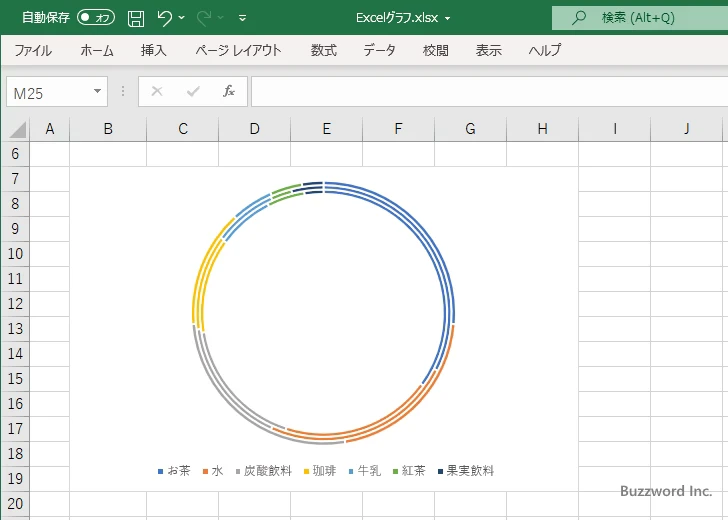The width and height of the screenshot is (728, 520).
Task: Click the 検索 (Alt+Q) search box
Action: [x=640, y=18]
